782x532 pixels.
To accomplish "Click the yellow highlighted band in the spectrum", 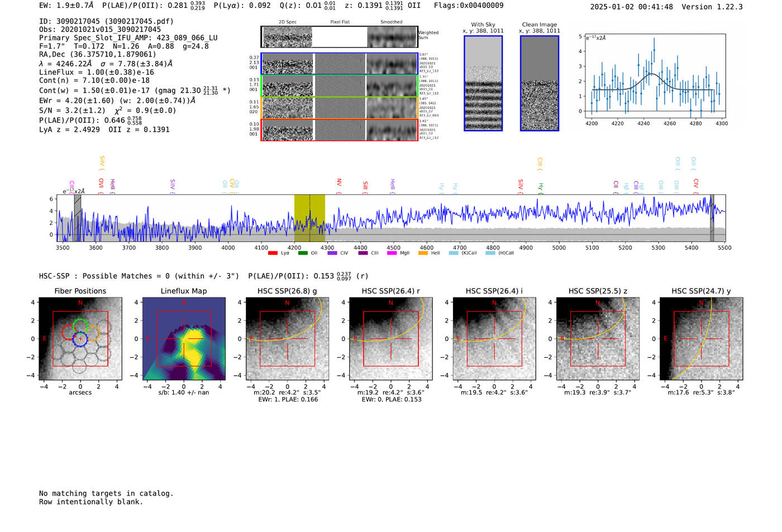I will tap(309, 218).
